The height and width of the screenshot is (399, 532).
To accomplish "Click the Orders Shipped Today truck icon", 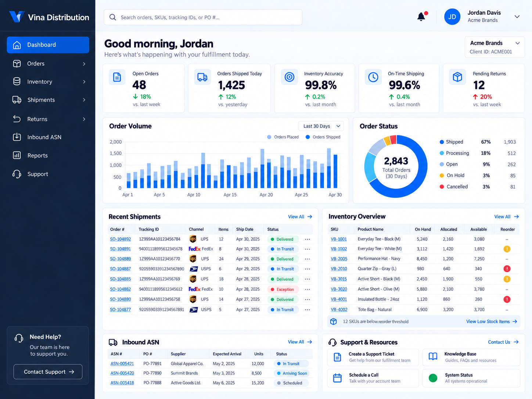I will click(202, 77).
